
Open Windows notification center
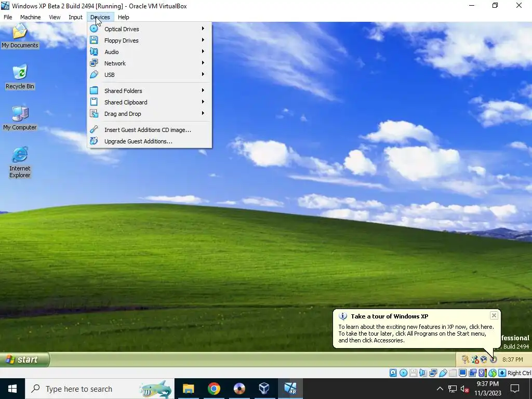tap(515, 389)
